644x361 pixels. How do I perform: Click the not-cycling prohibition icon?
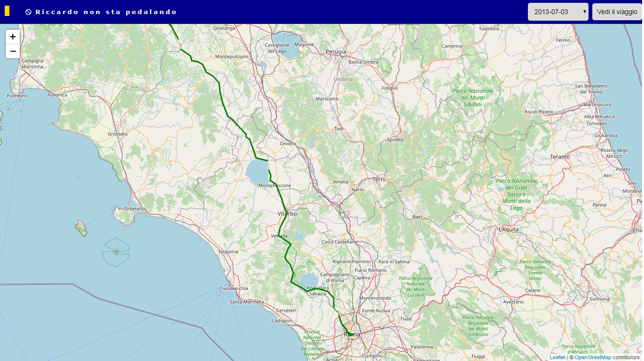pos(28,12)
